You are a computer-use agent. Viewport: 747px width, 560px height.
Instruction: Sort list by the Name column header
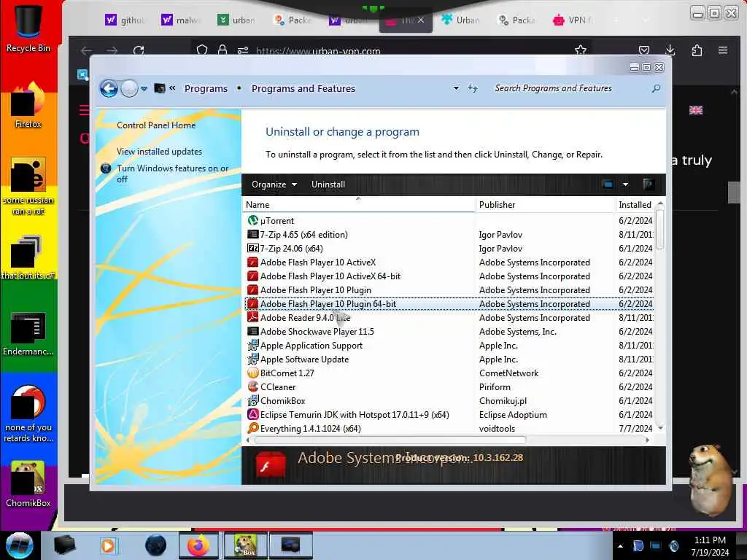click(359, 205)
